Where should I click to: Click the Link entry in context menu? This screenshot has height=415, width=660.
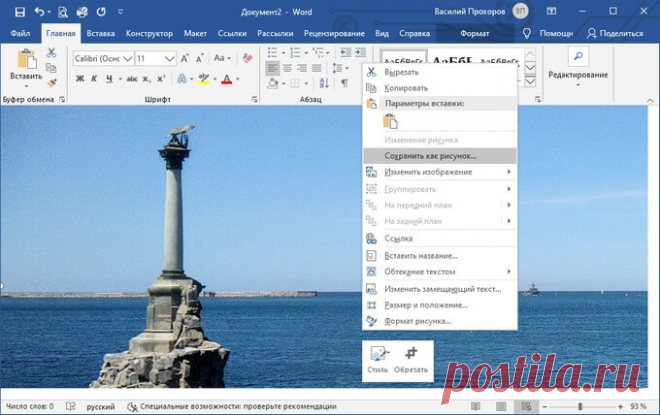(440, 239)
